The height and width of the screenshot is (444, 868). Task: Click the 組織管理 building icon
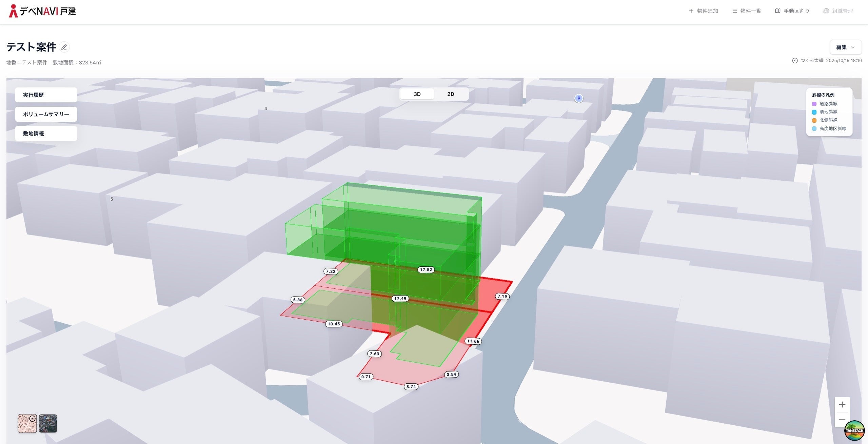826,11
